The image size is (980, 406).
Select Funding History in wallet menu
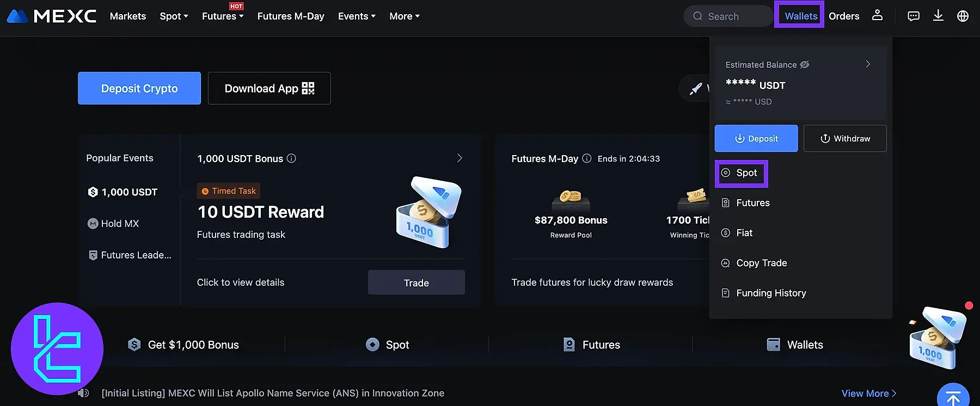tap(771, 293)
